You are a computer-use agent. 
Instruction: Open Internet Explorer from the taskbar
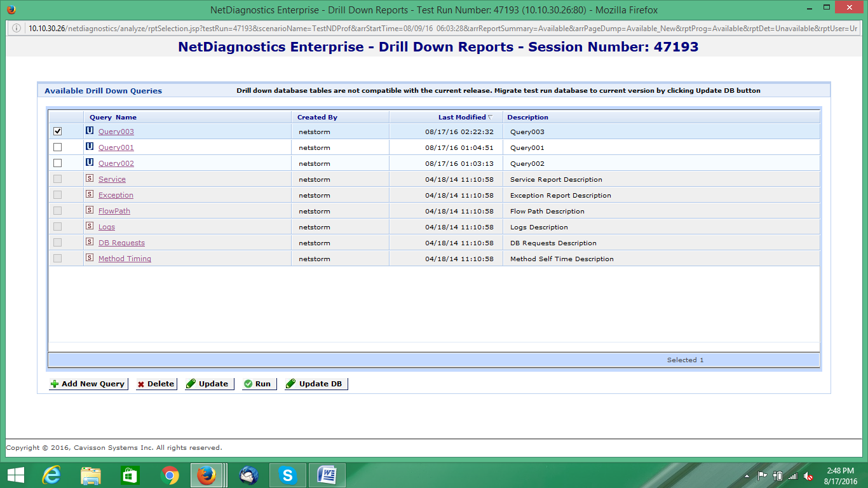point(51,475)
